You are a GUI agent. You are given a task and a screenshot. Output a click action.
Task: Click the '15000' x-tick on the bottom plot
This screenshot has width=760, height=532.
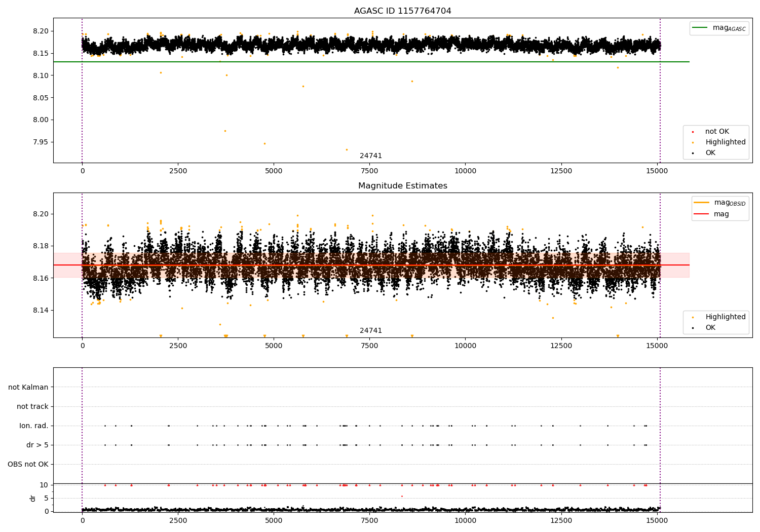coord(657,520)
